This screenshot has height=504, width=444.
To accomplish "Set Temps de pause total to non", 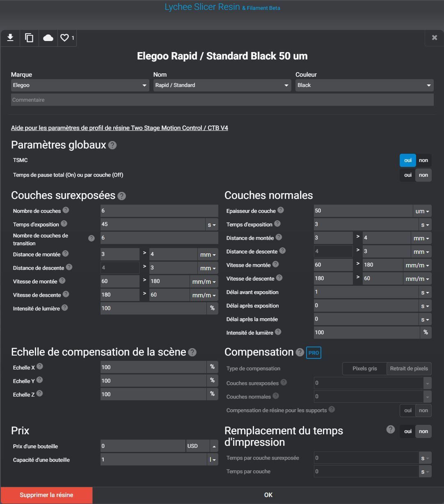I will pyautogui.click(x=423, y=175).
